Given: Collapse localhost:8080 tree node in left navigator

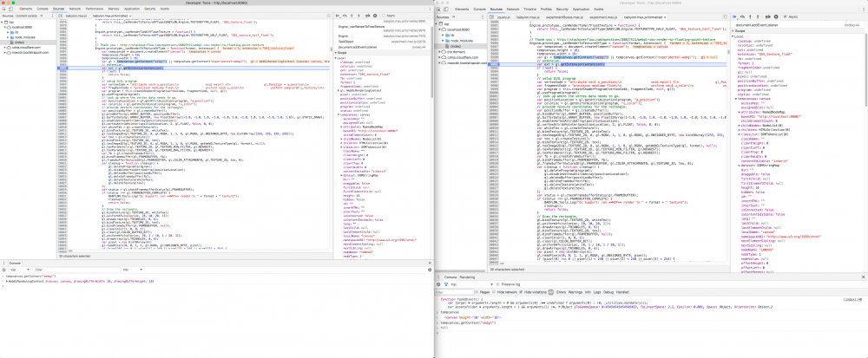Looking at the screenshot, I should 5,28.
